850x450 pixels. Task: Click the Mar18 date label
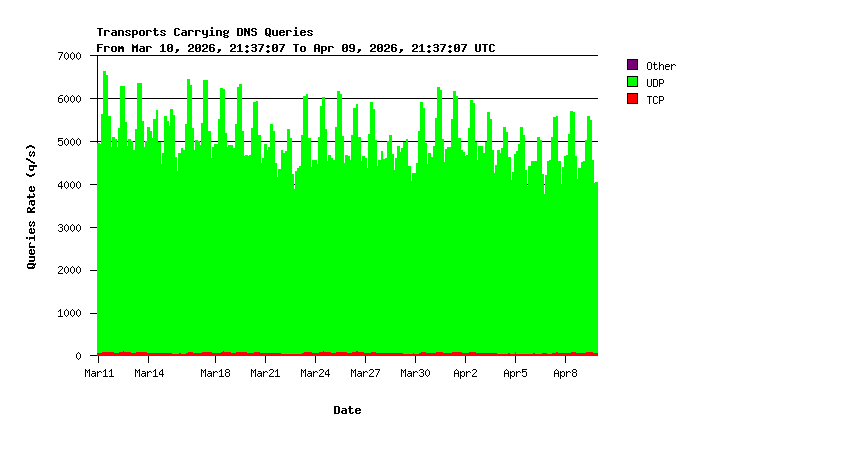point(215,373)
